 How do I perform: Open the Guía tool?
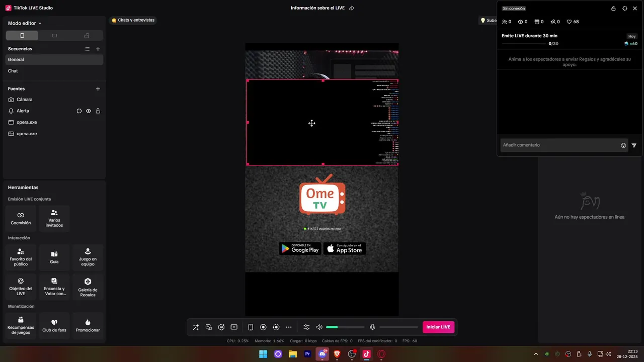[x=54, y=257]
